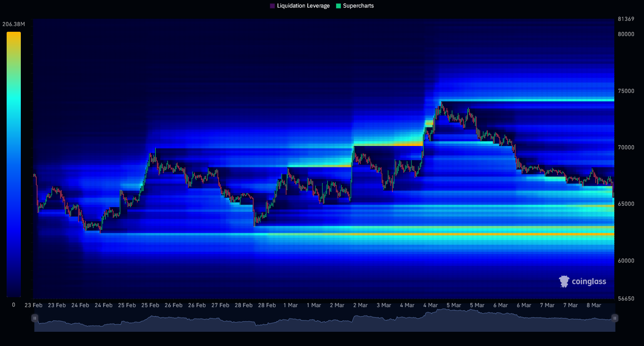This screenshot has width=644, height=346.
Task: Click the 70000 price axis label
Action: click(626, 147)
